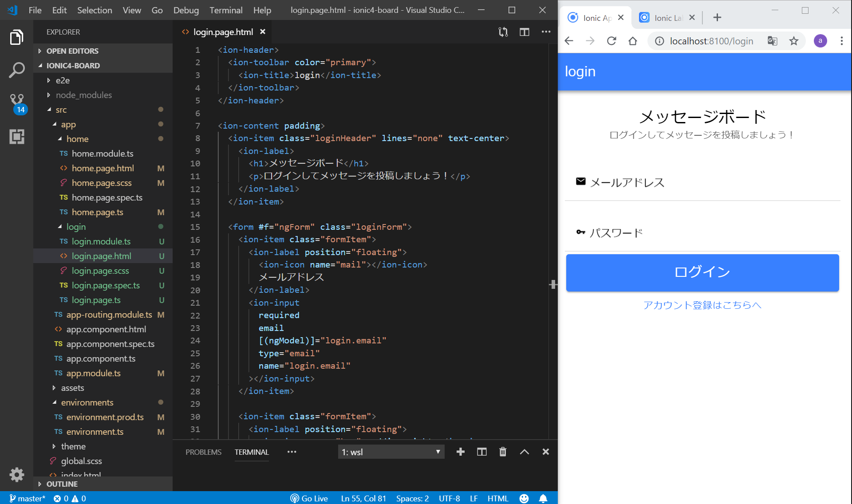852x504 pixels.
Task: Click the アカウント登録はこちらへ link
Action: tap(702, 305)
